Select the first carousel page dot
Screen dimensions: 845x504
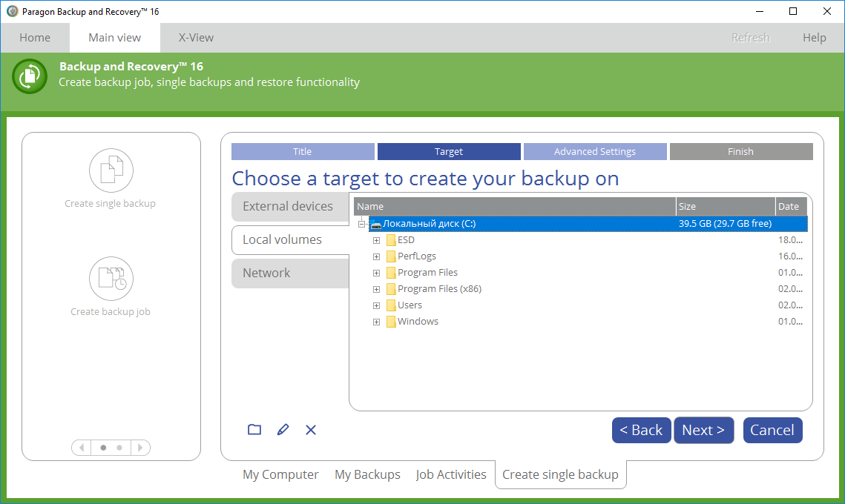point(103,448)
